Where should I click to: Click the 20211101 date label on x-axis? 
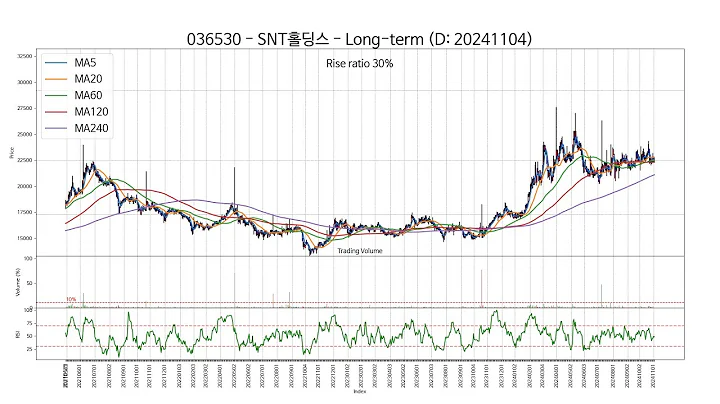point(149,376)
